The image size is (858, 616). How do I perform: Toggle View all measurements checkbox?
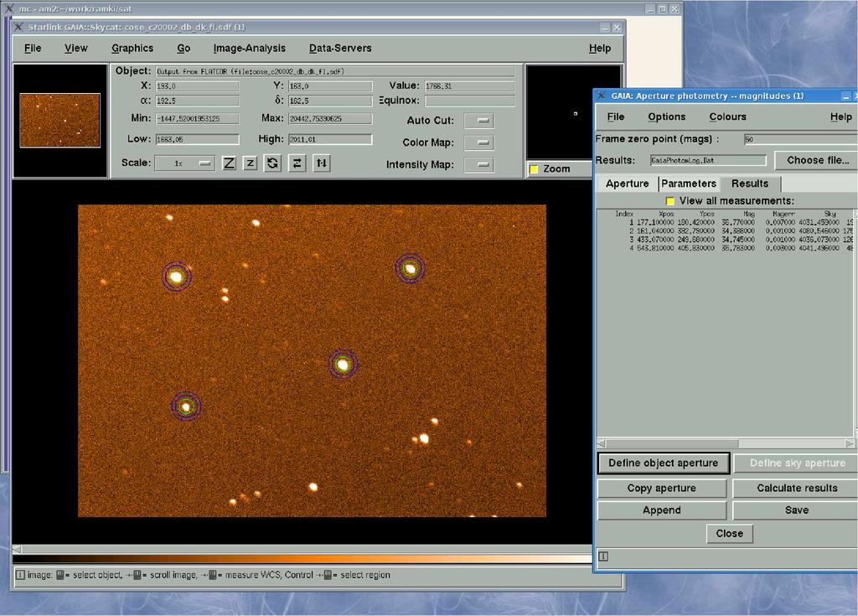(x=669, y=201)
